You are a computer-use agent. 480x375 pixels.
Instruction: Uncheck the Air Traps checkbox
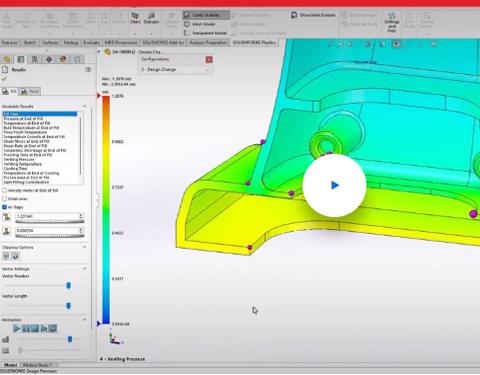[x=4, y=207]
